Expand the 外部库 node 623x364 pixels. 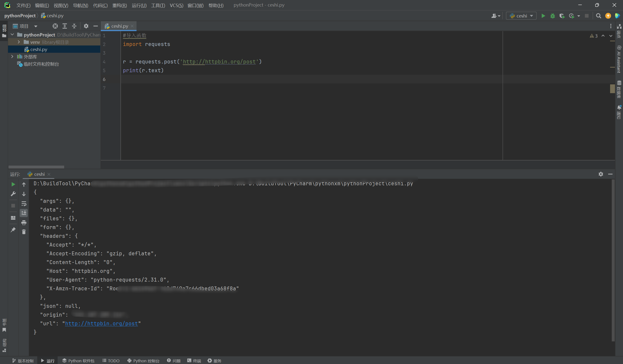12,57
